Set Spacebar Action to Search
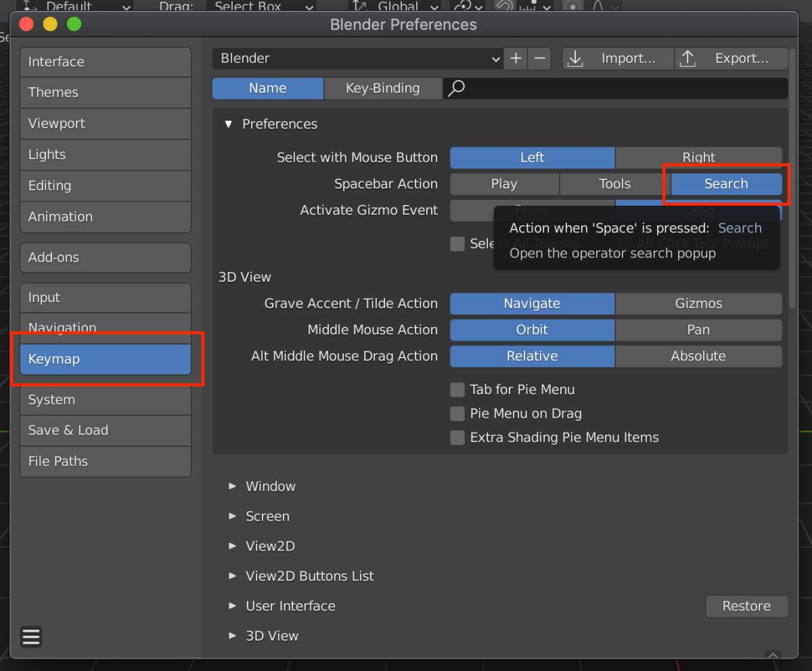The height and width of the screenshot is (671, 812). click(x=726, y=183)
